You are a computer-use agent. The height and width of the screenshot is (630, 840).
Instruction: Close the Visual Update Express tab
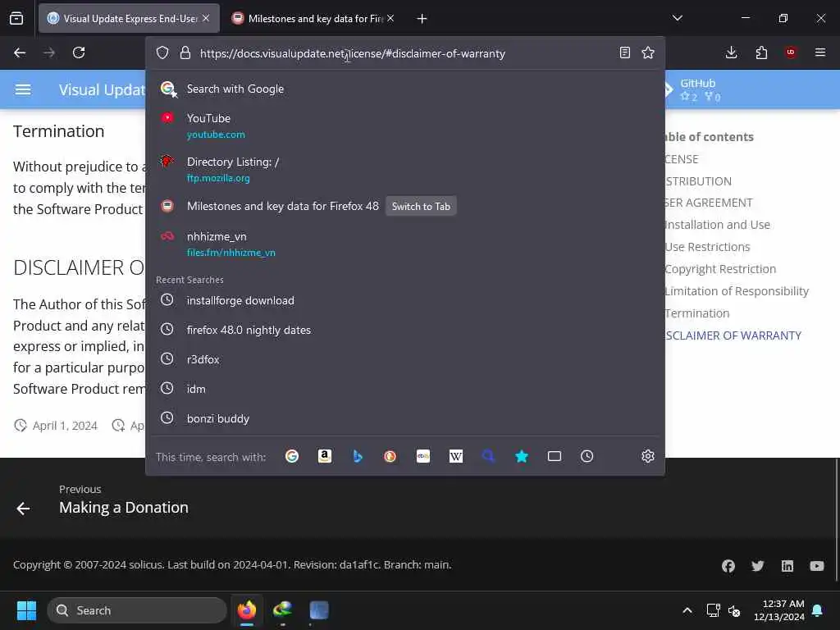206,18
